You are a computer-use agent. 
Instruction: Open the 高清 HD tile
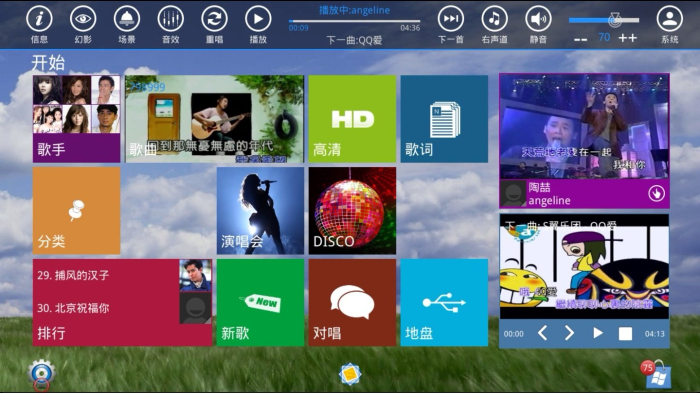pyautogui.click(x=352, y=119)
